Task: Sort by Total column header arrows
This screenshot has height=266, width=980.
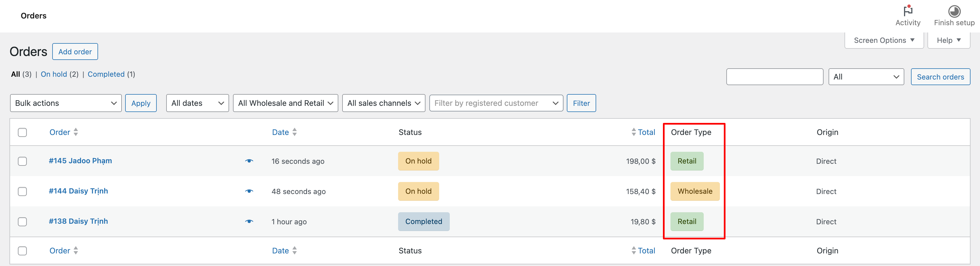Action: [x=633, y=132]
